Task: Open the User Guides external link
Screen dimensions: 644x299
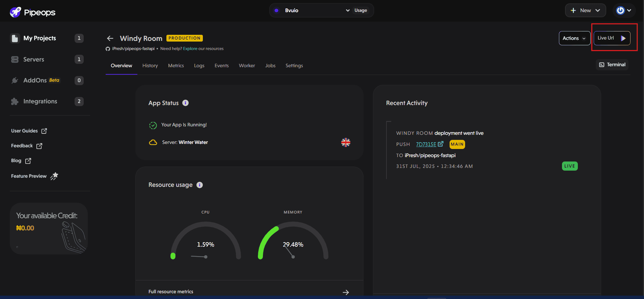Action: tap(29, 131)
